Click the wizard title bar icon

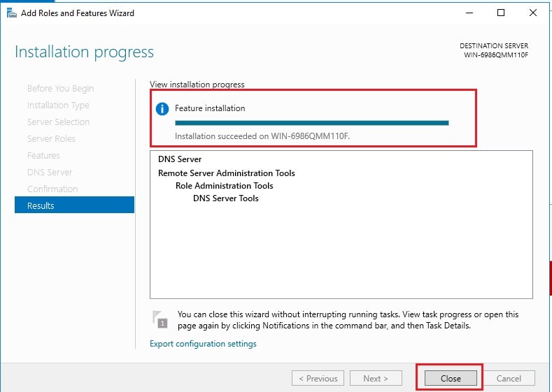coord(12,13)
